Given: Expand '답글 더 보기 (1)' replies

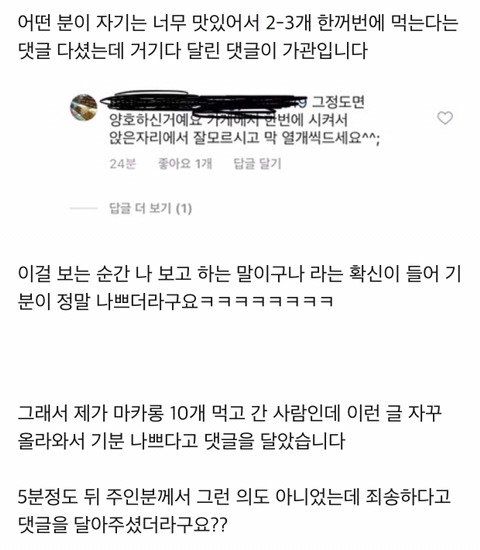Looking at the screenshot, I should point(151,208).
